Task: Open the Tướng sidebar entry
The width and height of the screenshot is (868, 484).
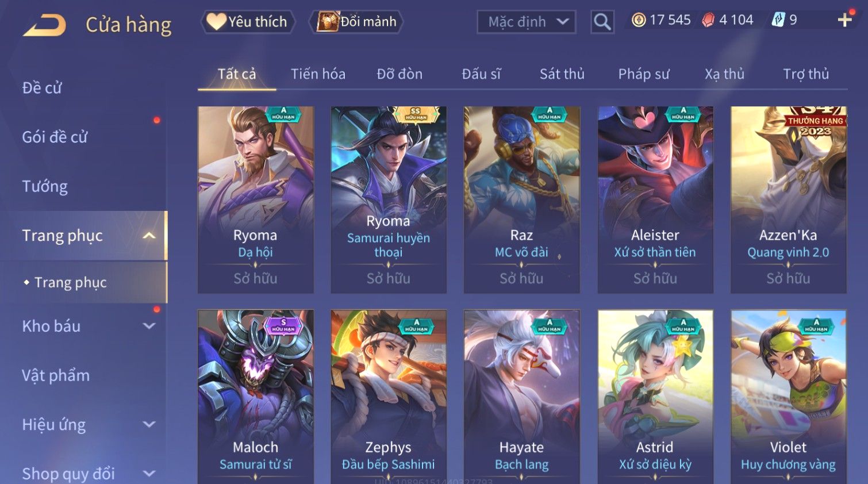Action: pyautogui.click(x=45, y=186)
